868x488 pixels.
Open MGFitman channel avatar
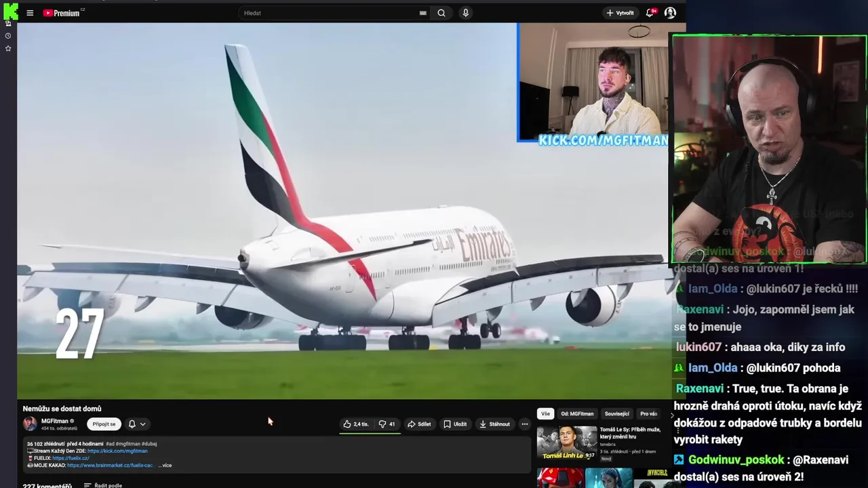pyautogui.click(x=30, y=424)
